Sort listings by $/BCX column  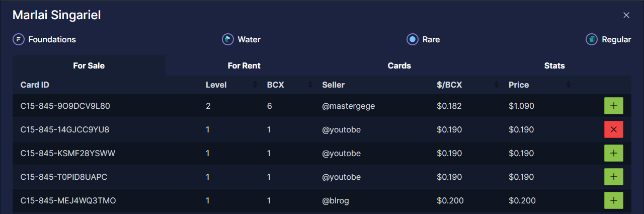497,85
